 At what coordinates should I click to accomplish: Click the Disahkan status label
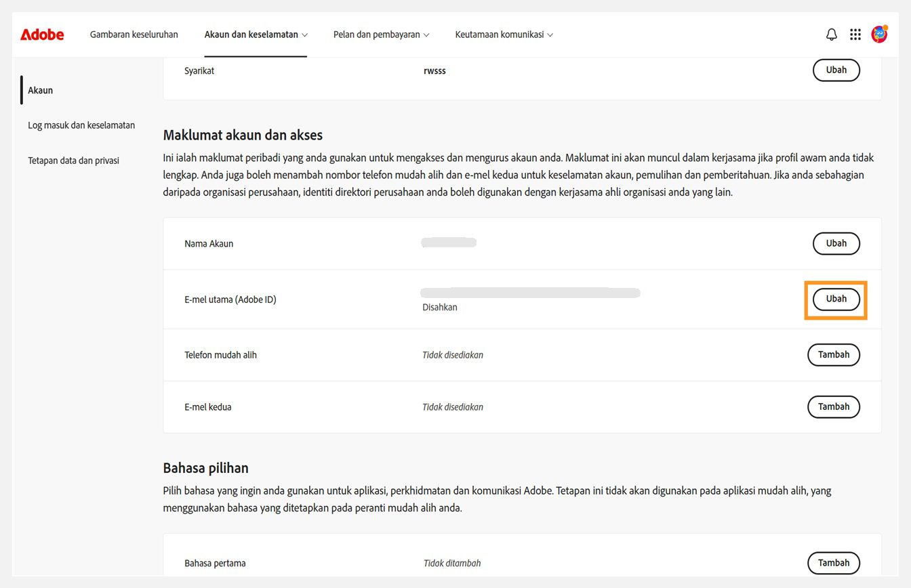[439, 307]
